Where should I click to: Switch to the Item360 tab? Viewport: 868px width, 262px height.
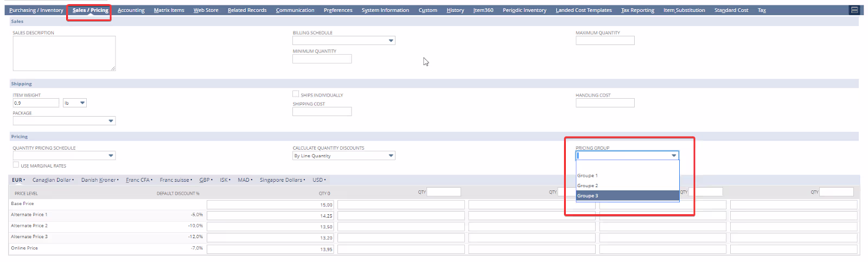click(483, 10)
